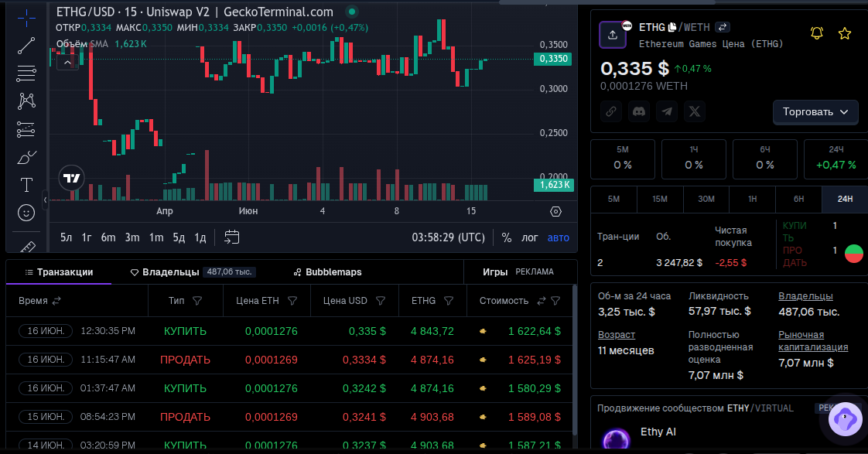The height and width of the screenshot is (454, 868).
Task: Click the 24h price change box
Action: [x=836, y=159]
